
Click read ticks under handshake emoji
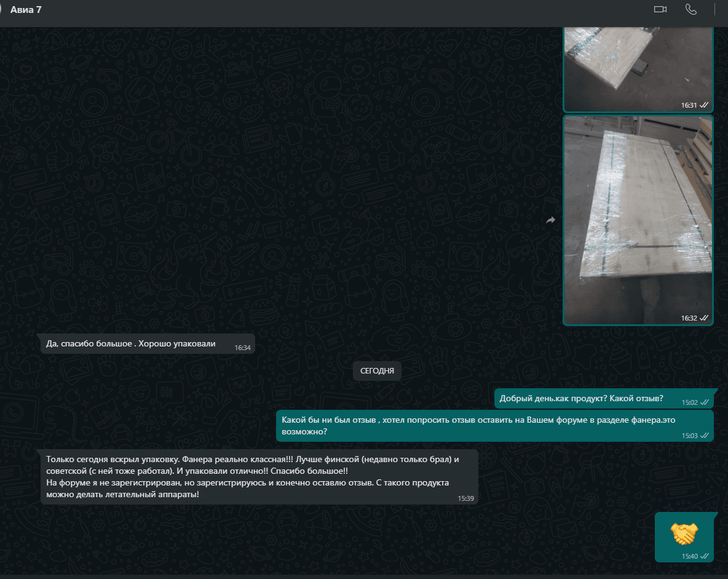pyautogui.click(x=705, y=556)
